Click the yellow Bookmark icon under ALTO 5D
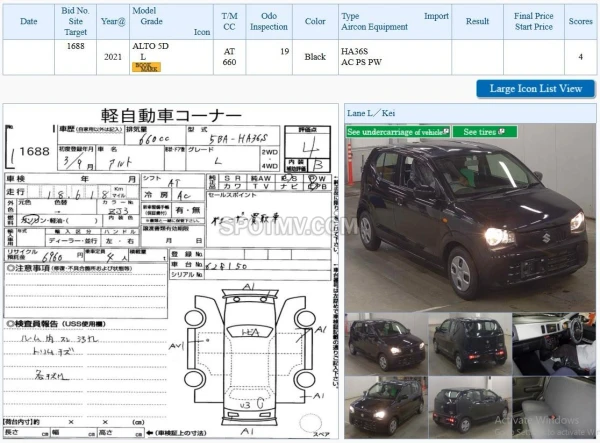Screen dimensions: 600x443 coord(146,67)
